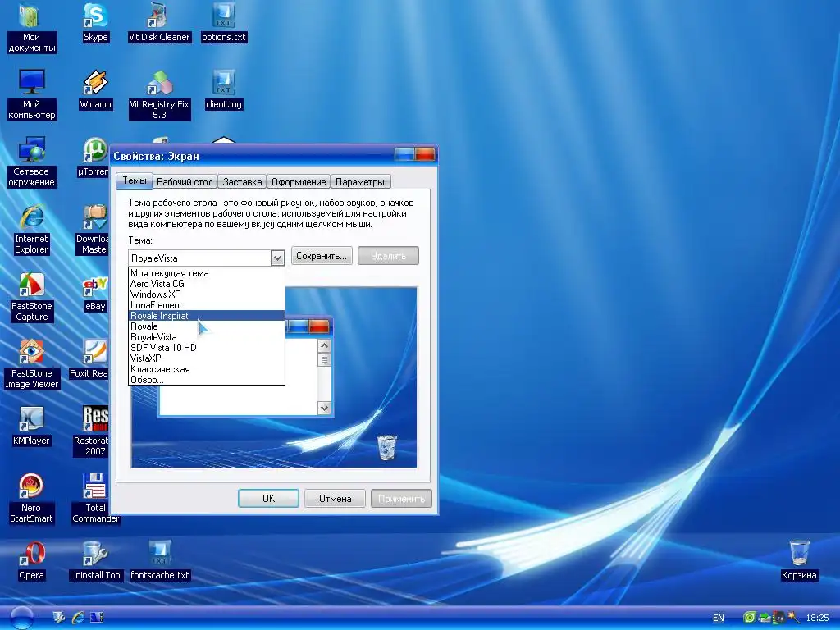Open the Оформление tab

coord(299,182)
